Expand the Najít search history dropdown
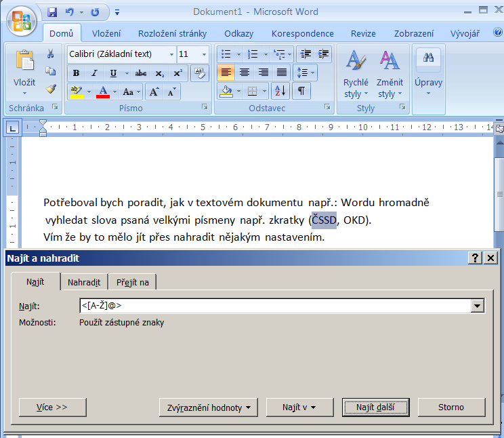The height and width of the screenshot is (438, 504). (x=478, y=305)
